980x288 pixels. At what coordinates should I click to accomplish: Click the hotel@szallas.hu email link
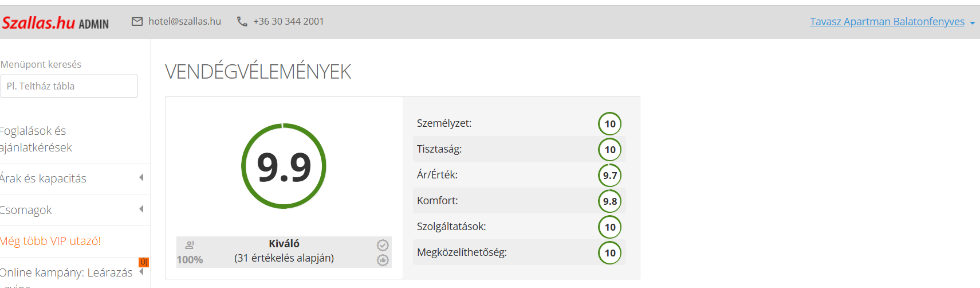click(184, 21)
